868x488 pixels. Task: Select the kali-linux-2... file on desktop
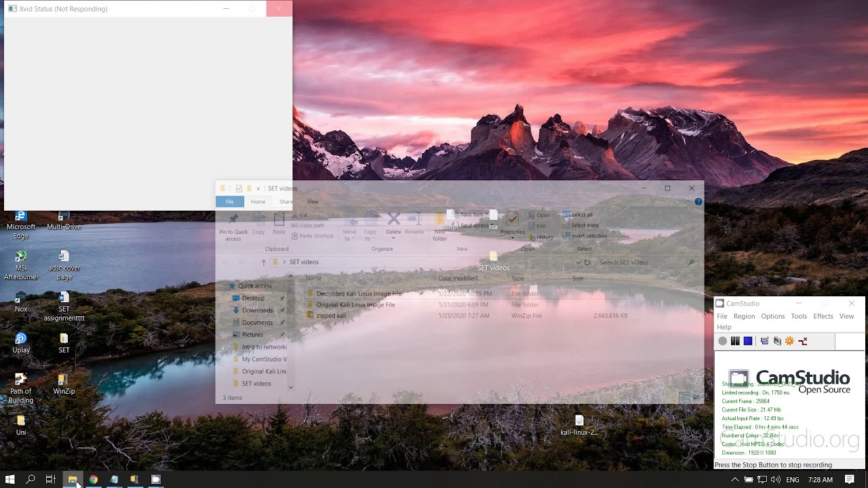coord(578,426)
